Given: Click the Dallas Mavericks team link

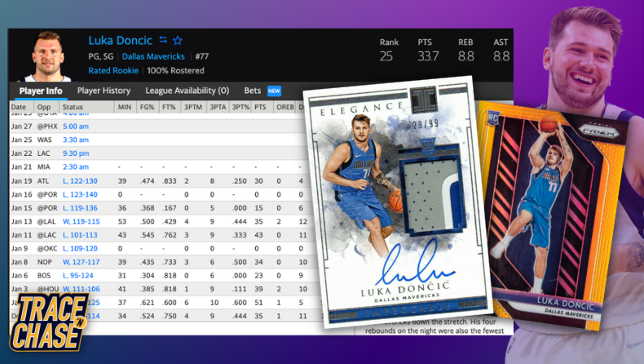Looking at the screenshot, I should coord(155,56).
